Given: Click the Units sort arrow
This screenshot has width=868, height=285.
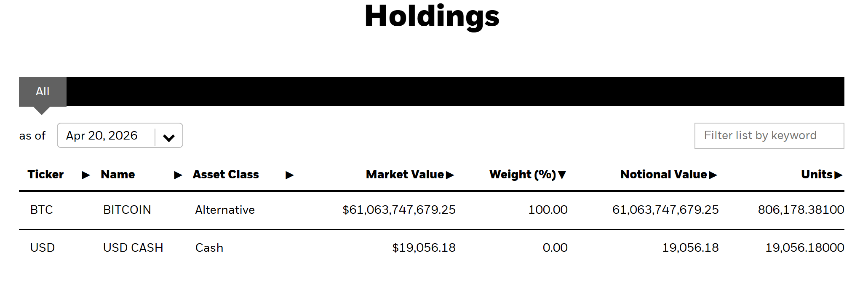Looking at the screenshot, I should point(838,175).
